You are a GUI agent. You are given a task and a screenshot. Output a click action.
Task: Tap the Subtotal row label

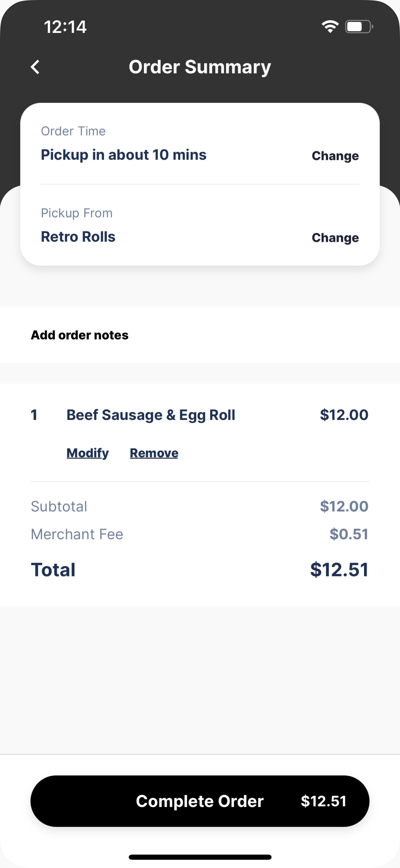[59, 506]
